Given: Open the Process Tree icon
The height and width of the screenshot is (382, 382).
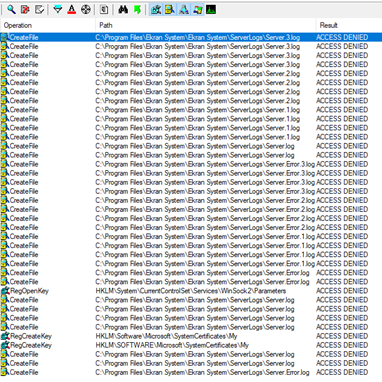Looking at the screenshot, I should click(104, 10).
